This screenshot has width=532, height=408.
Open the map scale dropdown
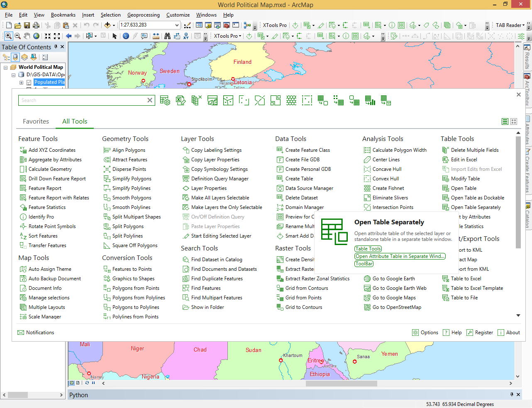click(x=177, y=25)
